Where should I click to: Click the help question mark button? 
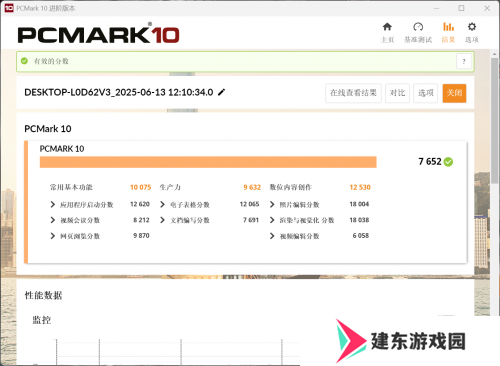464,61
